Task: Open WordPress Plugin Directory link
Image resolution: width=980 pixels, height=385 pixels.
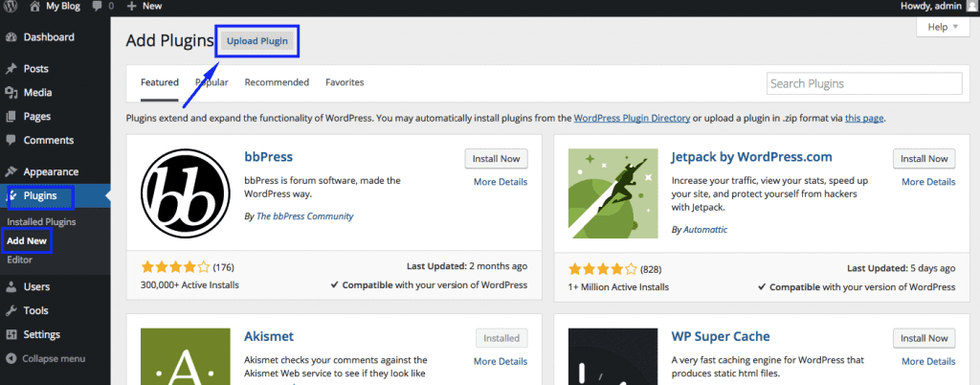Action: [x=632, y=118]
